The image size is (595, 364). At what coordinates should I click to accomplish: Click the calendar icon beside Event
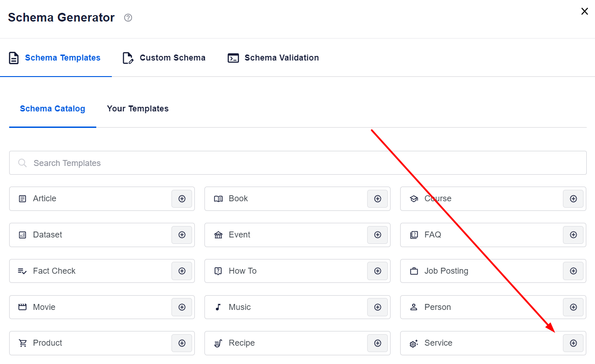click(218, 235)
